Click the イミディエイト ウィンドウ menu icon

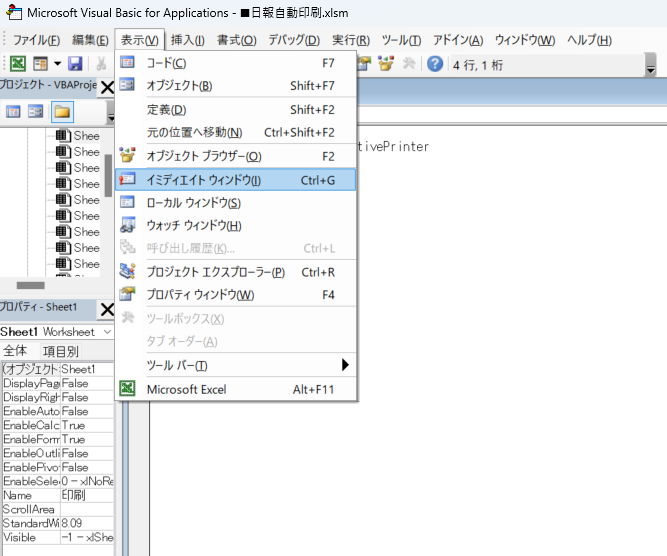(127, 179)
